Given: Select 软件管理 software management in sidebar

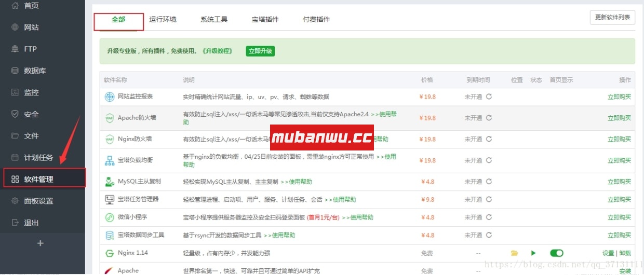Looking at the screenshot, I should [x=43, y=180].
